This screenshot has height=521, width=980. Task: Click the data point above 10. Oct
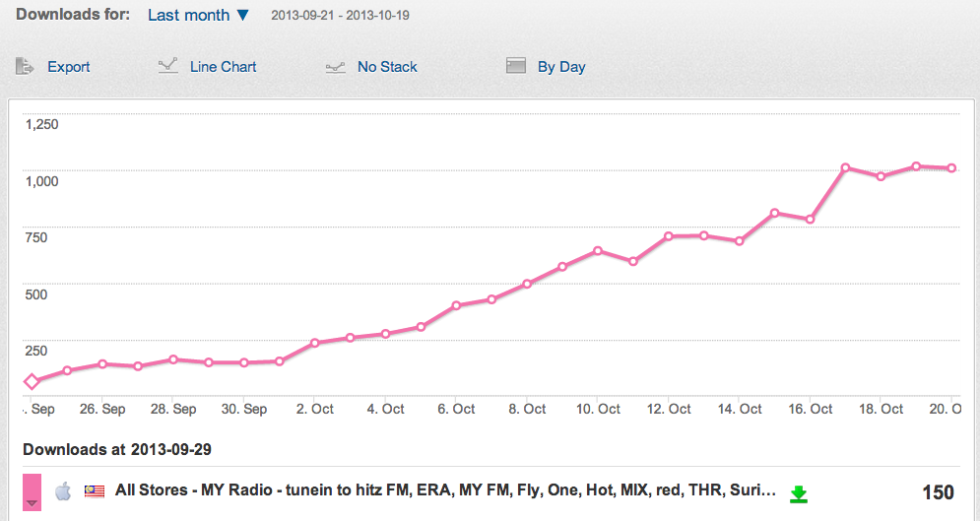598,251
